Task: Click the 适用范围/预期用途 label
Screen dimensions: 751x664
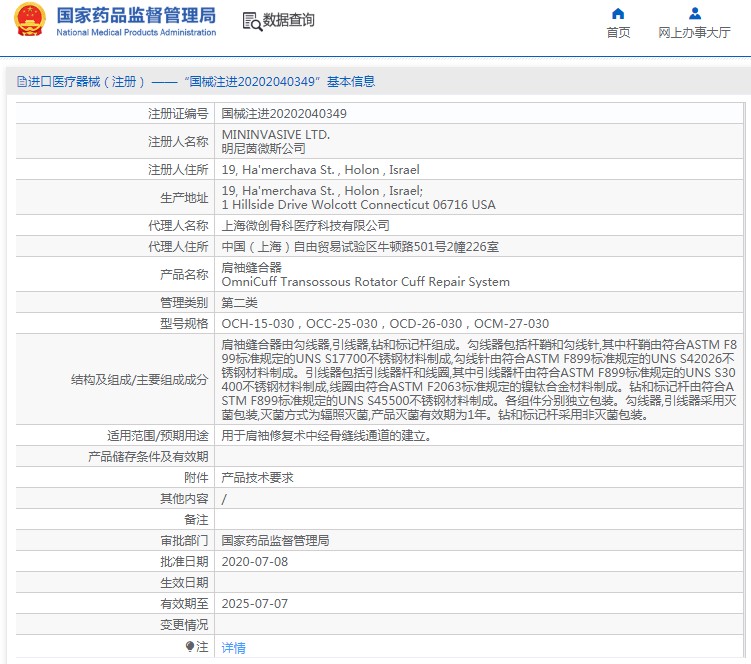Action: coord(158,435)
